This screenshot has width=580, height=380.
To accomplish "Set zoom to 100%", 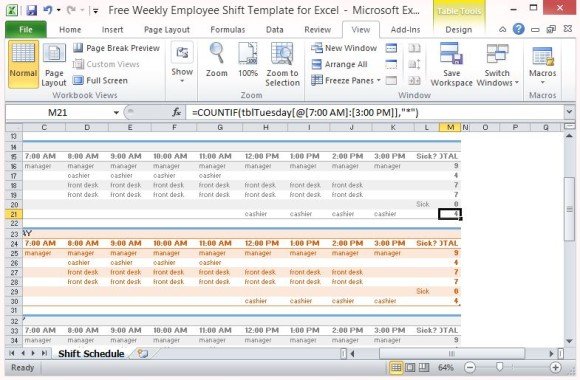I will pos(248,60).
